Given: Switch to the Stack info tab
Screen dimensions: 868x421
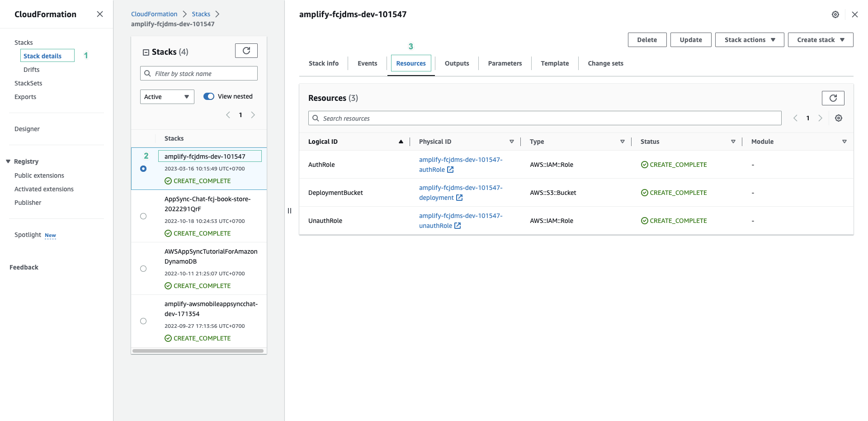Looking at the screenshot, I should [324, 63].
